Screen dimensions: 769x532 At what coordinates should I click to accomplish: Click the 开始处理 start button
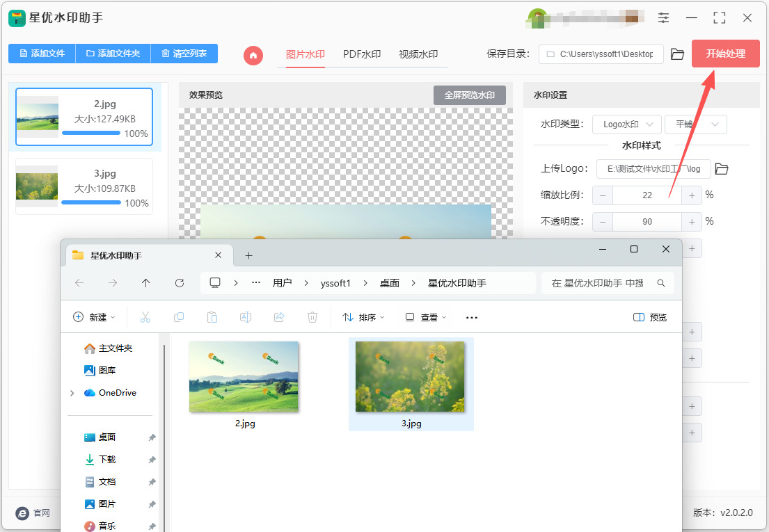725,54
